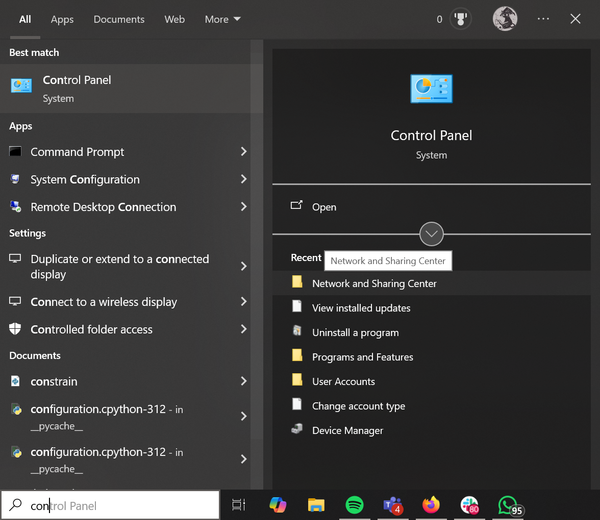Screen dimensions: 600x520
Task: Click the page icon next to Change account type
Action: click(x=297, y=404)
